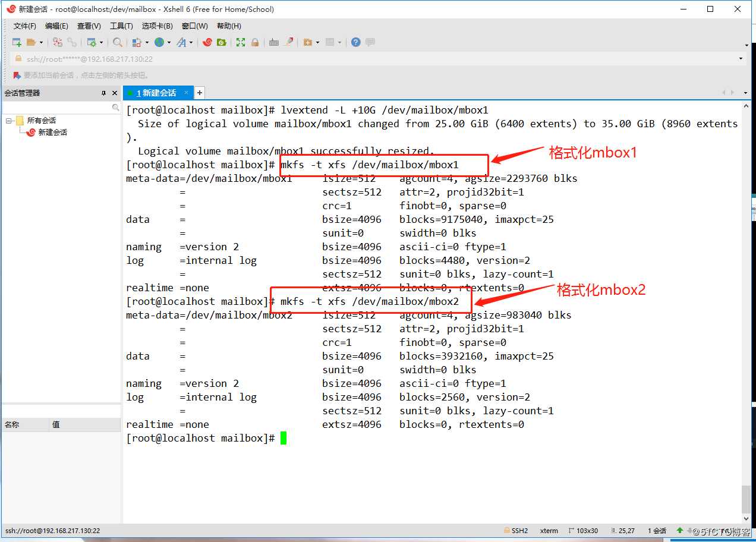
Task: Open the 帮助(H) menu
Action: (229, 26)
